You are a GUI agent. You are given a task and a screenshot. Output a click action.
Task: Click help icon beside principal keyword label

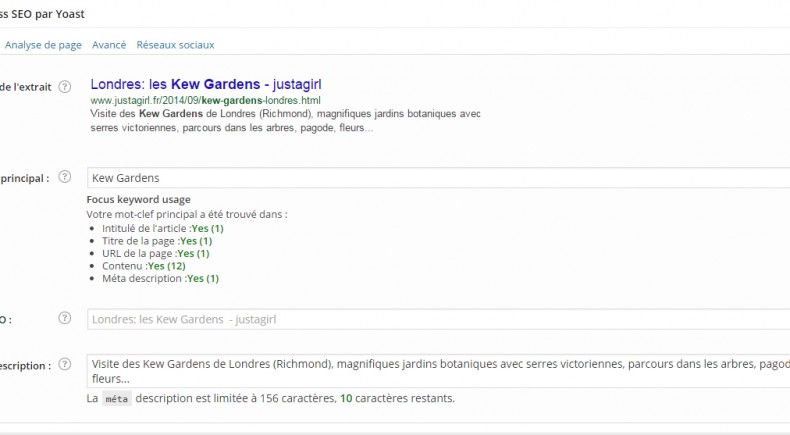coord(64,177)
